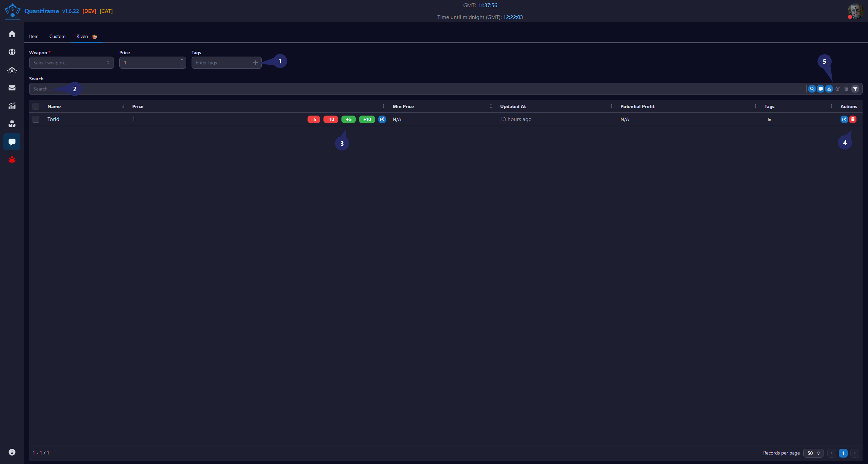Open the red bug debug sidebar icon
This screenshot has width=868, height=464.
coord(12,160)
